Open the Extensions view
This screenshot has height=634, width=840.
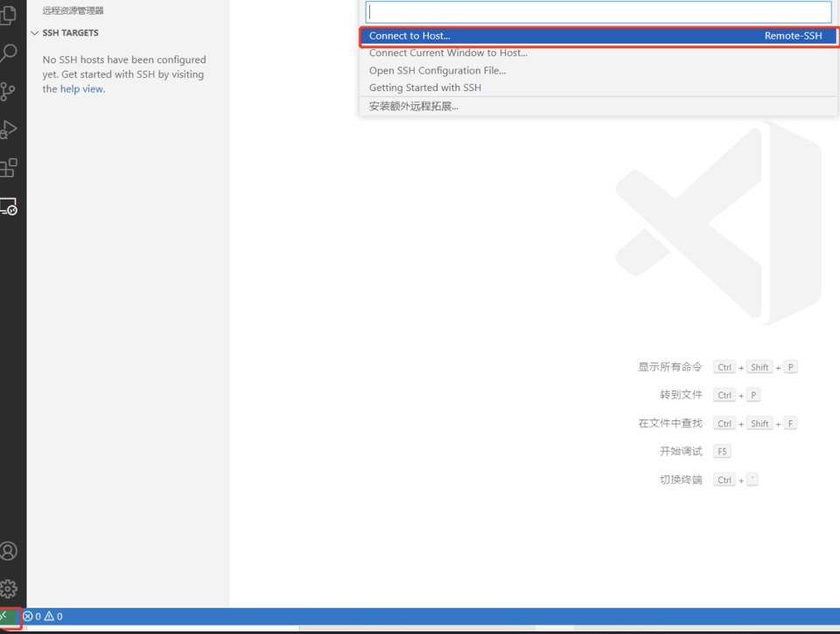pyautogui.click(x=9, y=167)
